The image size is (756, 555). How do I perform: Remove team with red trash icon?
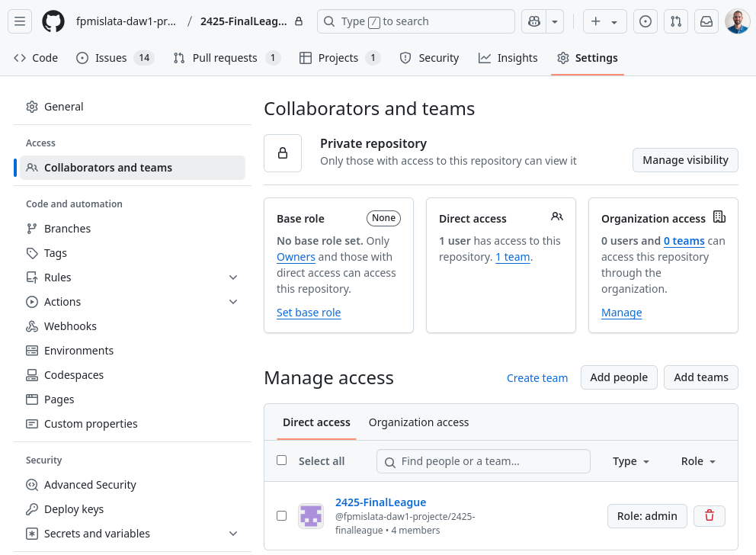coord(710,516)
